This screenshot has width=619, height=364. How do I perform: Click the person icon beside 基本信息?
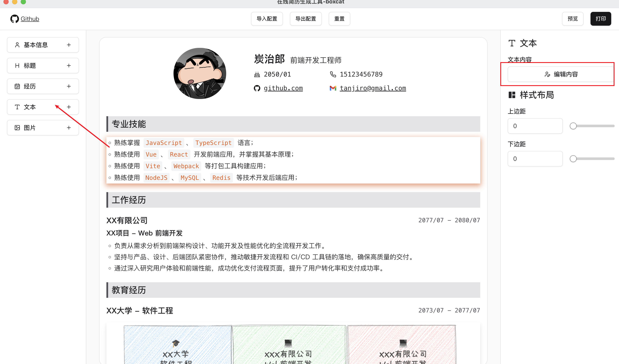click(17, 45)
